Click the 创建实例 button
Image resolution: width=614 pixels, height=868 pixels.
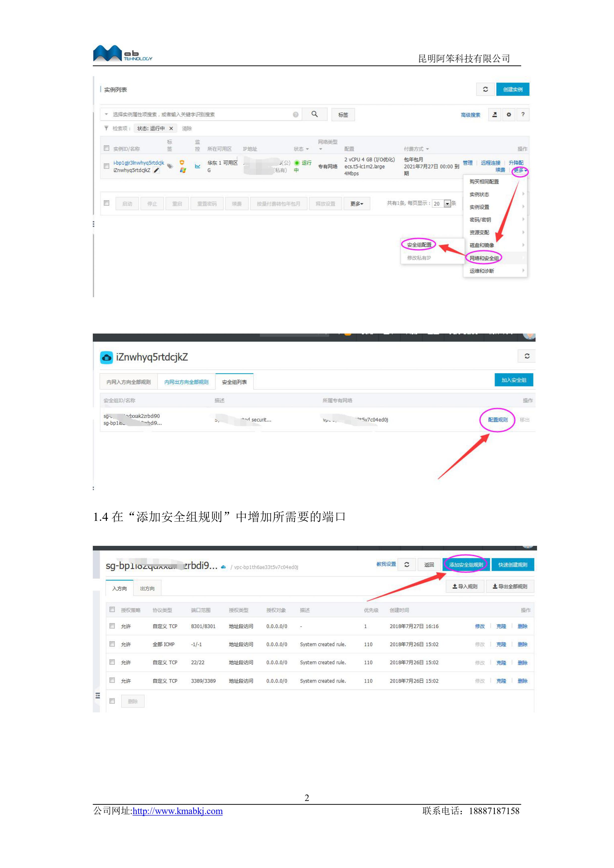(513, 89)
